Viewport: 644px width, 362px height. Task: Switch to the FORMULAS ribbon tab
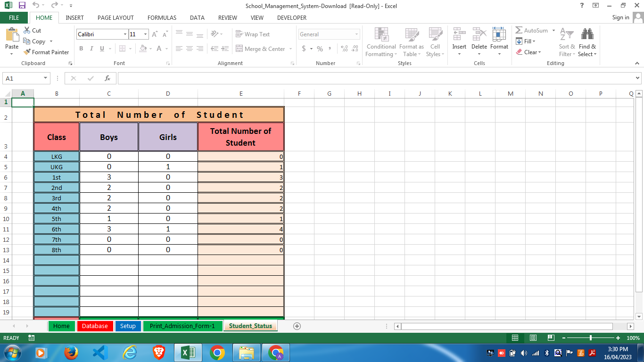[162, 18]
